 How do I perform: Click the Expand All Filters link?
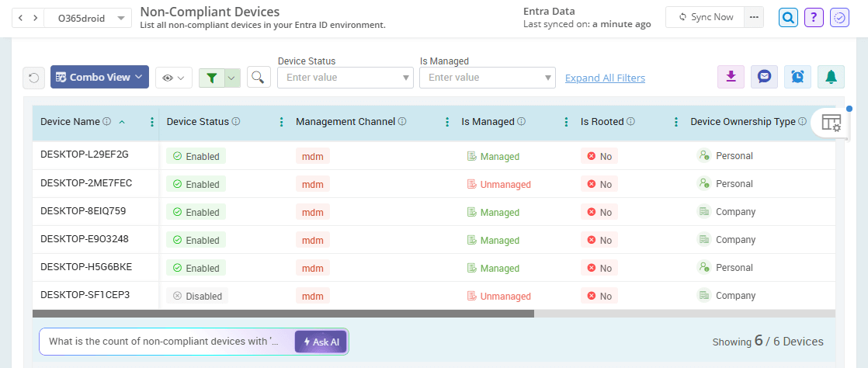[605, 78]
